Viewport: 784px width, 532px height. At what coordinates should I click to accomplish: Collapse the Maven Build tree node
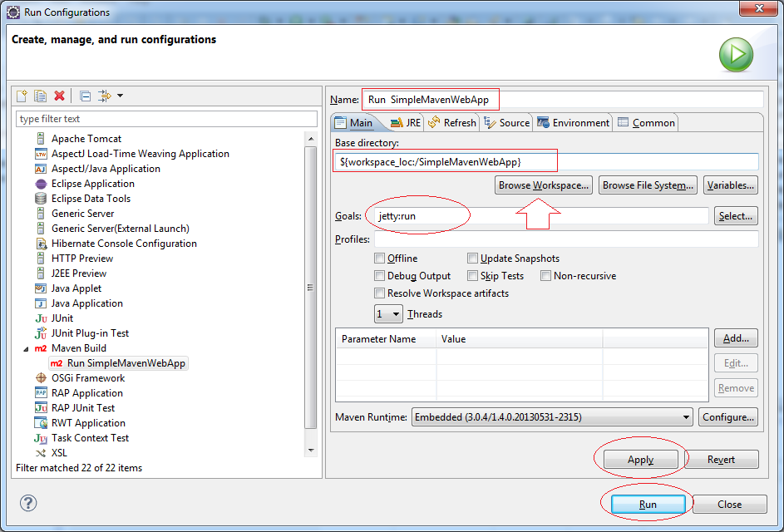pos(26,349)
